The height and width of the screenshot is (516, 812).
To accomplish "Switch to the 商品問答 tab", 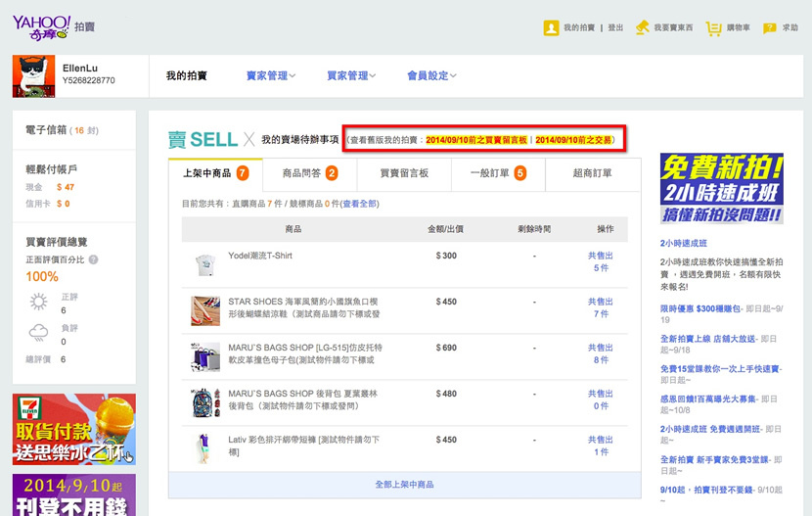I will click(309, 173).
